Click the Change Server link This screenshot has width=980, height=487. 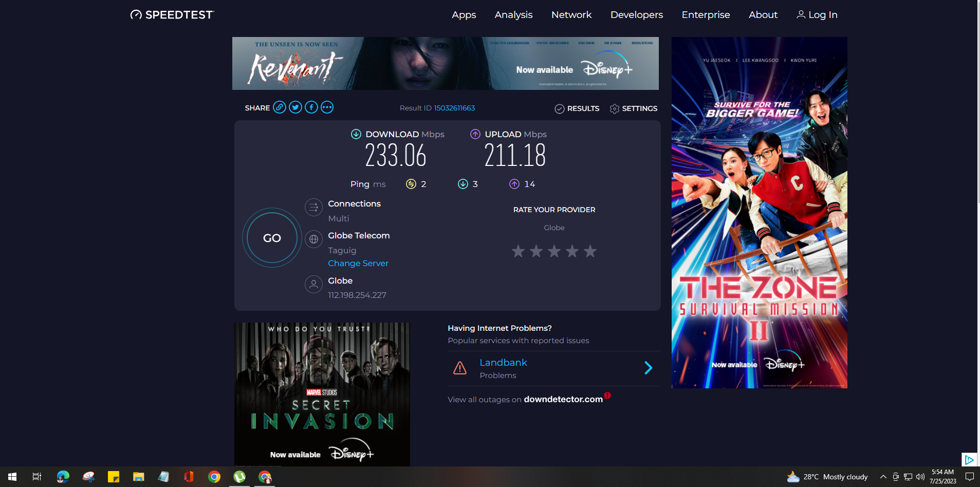(x=358, y=263)
